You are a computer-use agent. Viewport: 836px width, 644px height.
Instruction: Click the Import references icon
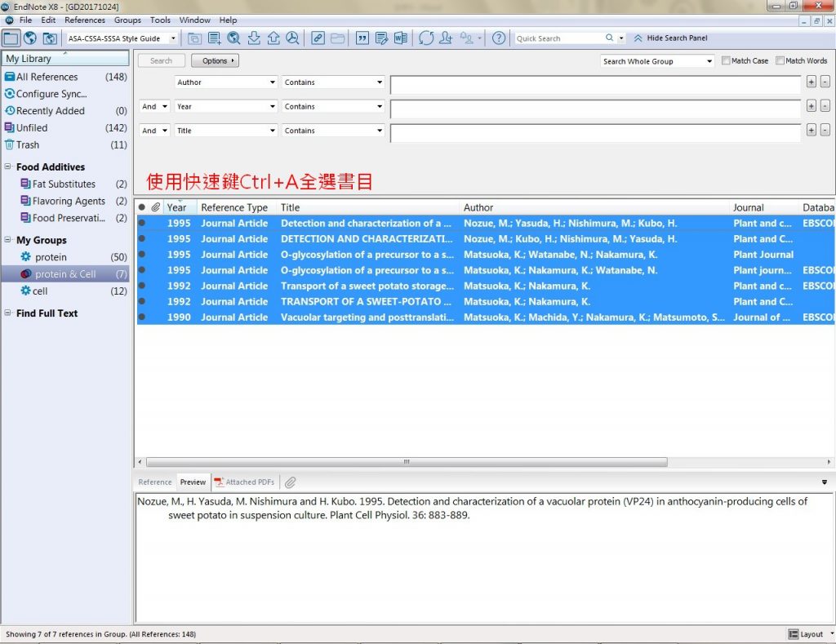coord(254,38)
